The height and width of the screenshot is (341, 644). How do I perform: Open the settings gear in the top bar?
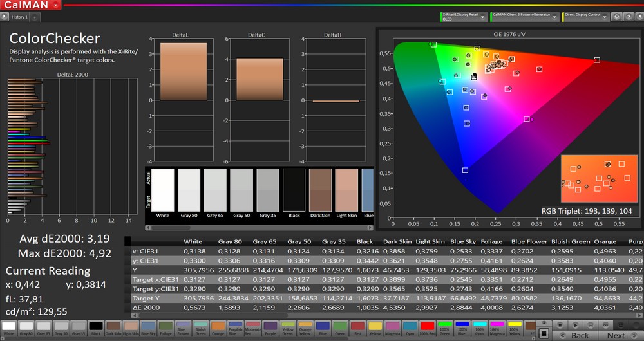616,17
